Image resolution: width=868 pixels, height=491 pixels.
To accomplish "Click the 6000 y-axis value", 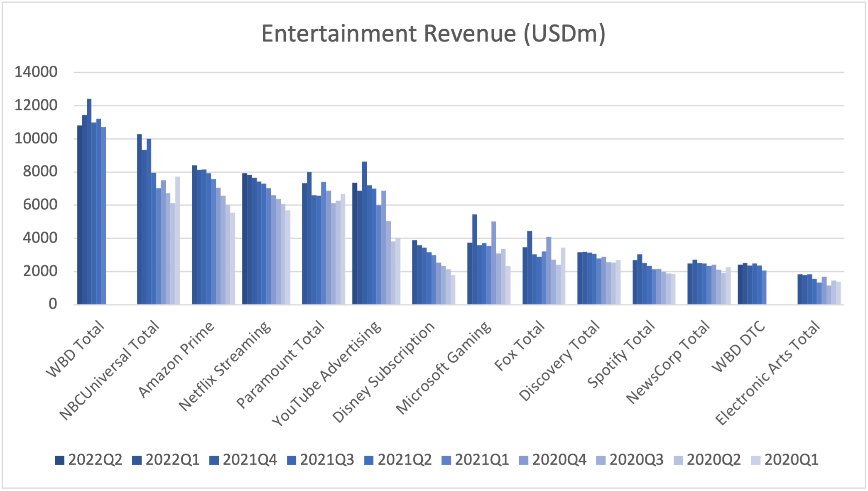I will (40, 204).
